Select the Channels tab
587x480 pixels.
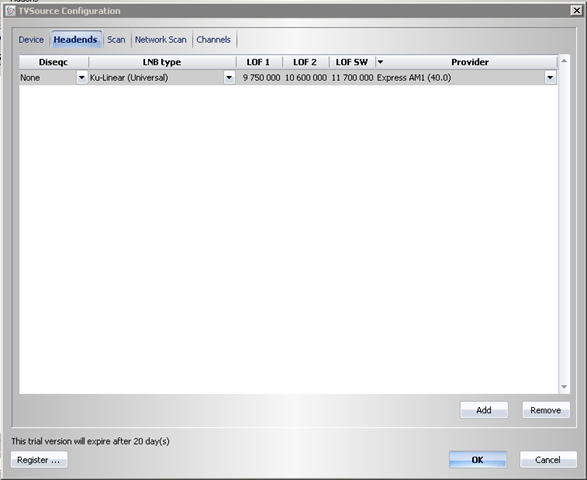(x=213, y=40)
